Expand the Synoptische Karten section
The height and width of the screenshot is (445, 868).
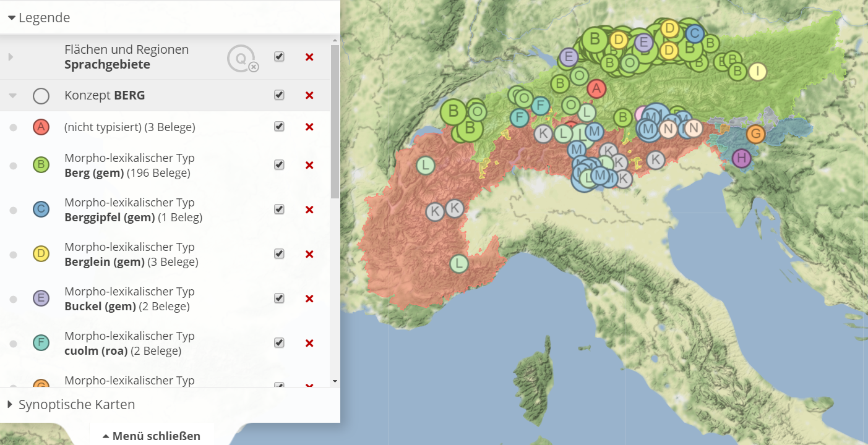[11, 405]
